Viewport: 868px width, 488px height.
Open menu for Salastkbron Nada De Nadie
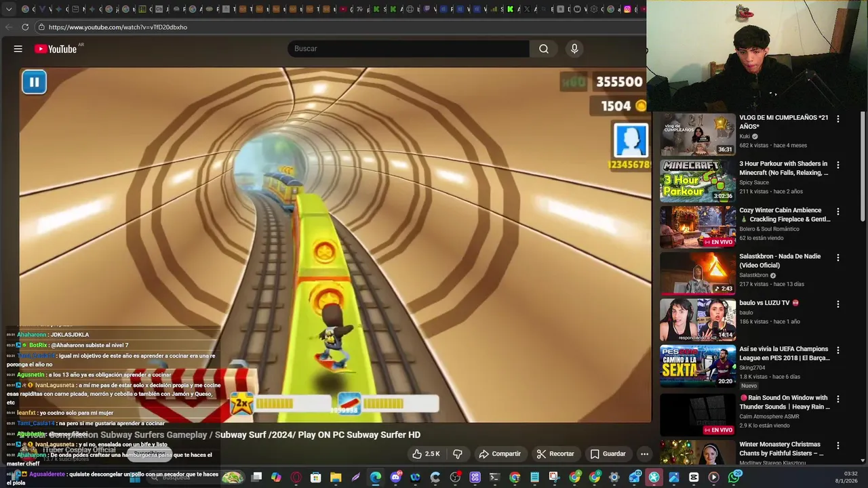click(838, 258)
